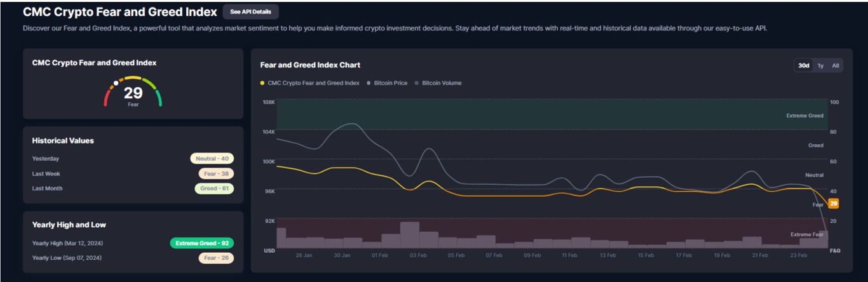The image size is (868, 282).
Task: Click the Neutral - 40 yesterday badge
Action: click(x=212, y=159)
